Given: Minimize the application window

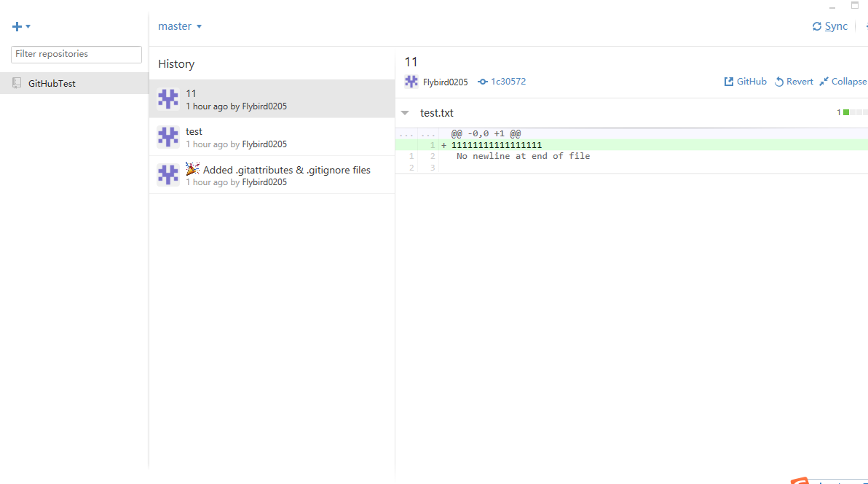Looking at the screenshot, I should pos(832,7).
